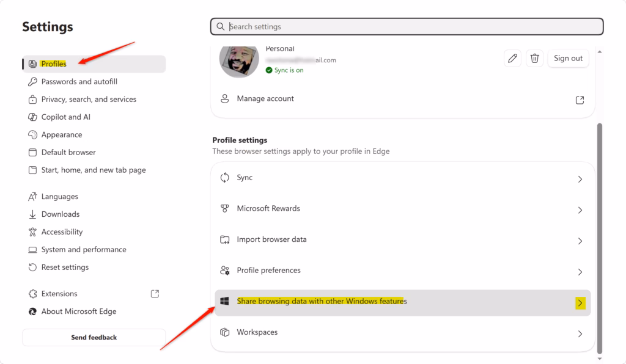This screenshot has height=364, width=626.
Task: Edit the Personal profile with the pencil
Action: coord(513,58)
